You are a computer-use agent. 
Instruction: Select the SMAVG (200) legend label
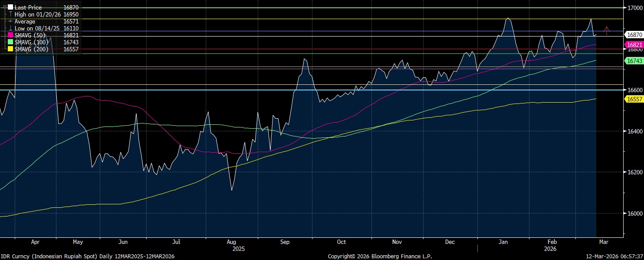(31, 49)
